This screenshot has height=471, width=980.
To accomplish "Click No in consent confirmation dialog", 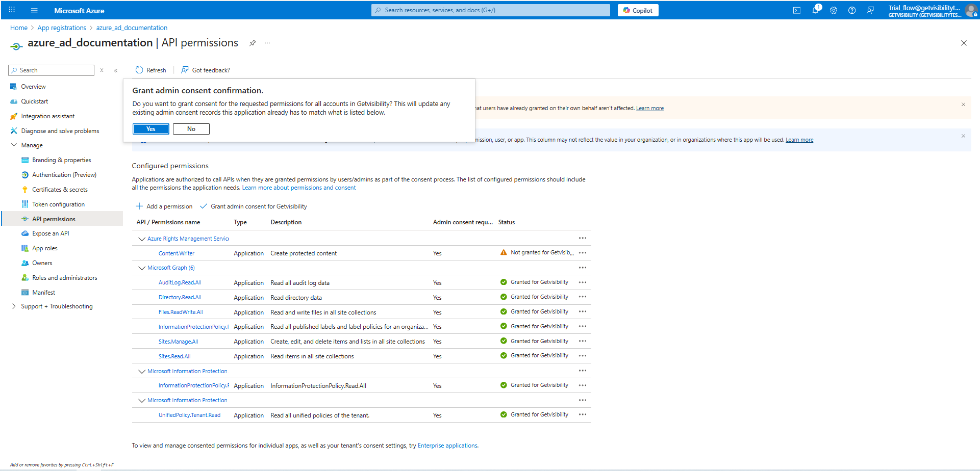I will coord(191,129).
